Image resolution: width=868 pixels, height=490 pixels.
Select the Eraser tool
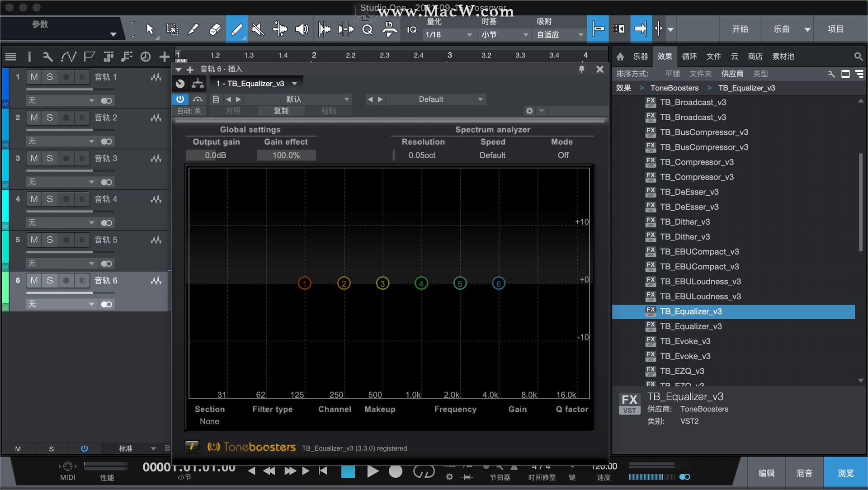coord(215,29)
